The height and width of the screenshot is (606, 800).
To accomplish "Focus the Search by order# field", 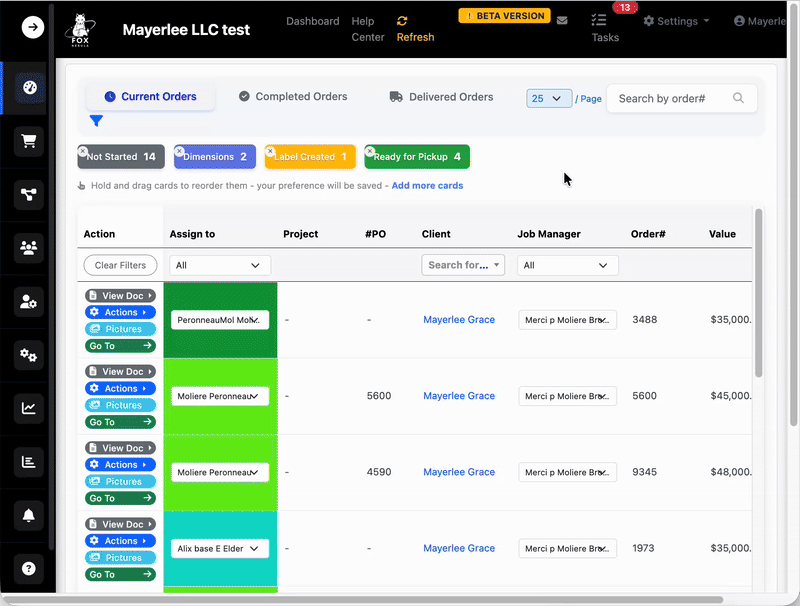I will 671,98.
